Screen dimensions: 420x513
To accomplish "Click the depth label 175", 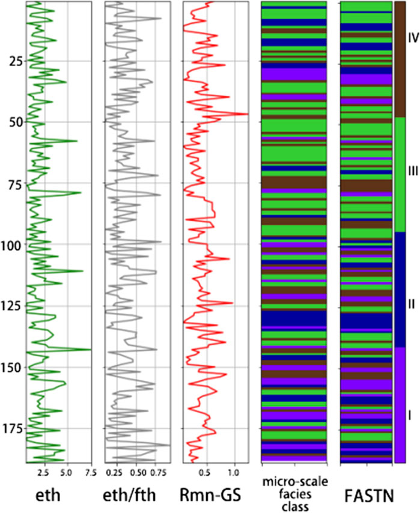I will point(12,428).
